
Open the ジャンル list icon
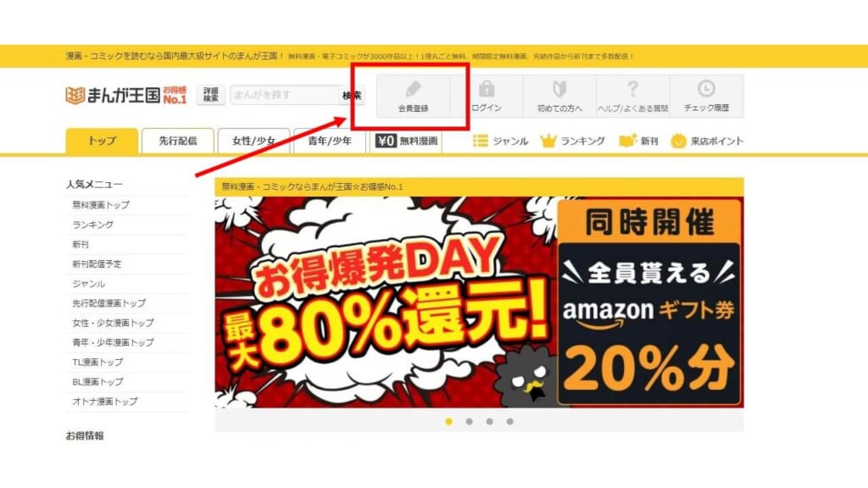tap(481, 141)
